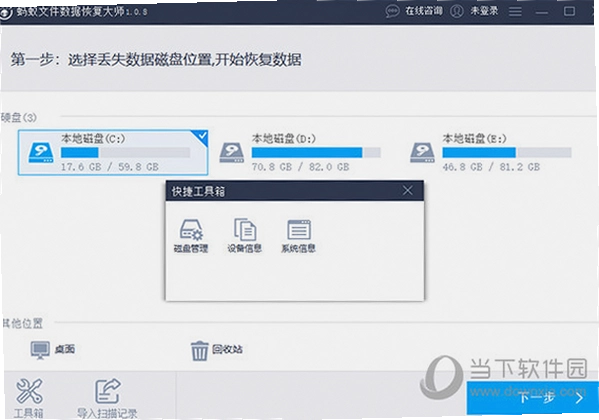The width and height of the screenshot is (599, 420).
Task: Select 本地磁盘 (C:) drive
Action: coord(113,152)
